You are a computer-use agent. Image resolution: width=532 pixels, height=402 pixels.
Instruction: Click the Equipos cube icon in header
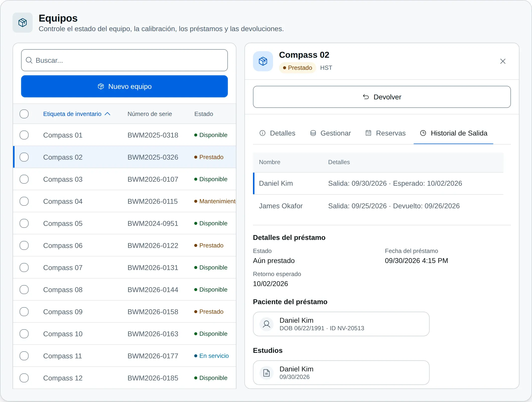tap(23, 23)
